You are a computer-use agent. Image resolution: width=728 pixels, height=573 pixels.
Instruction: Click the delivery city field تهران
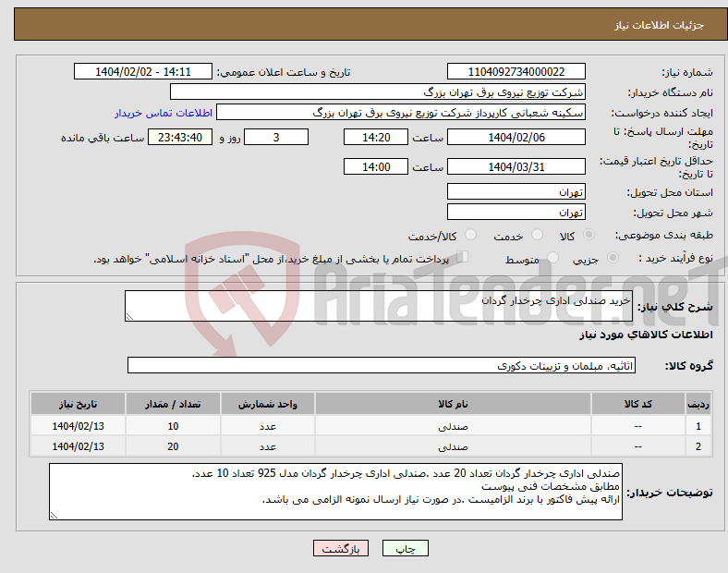coord(516,213)
